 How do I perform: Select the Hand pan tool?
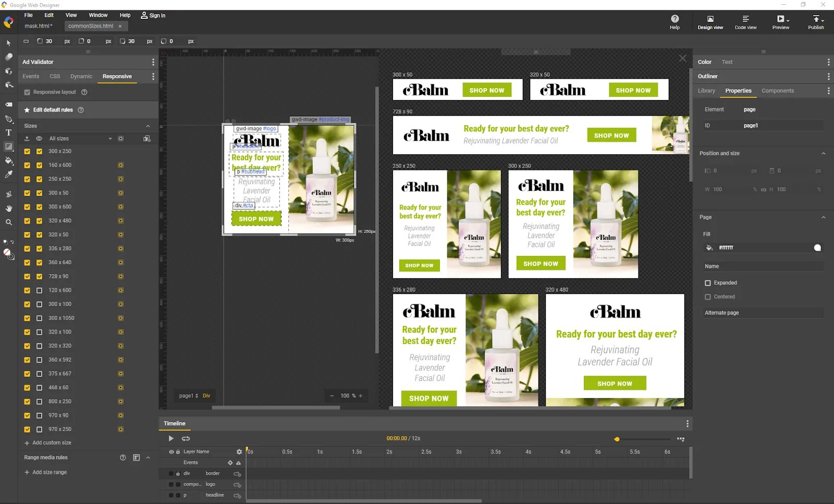click(x=8, y=208)
